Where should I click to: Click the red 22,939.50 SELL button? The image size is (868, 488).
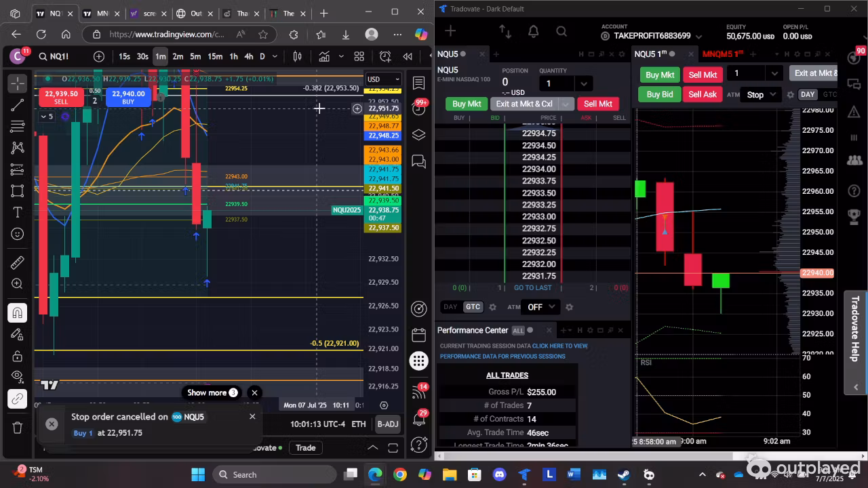[x=61, y=97]
